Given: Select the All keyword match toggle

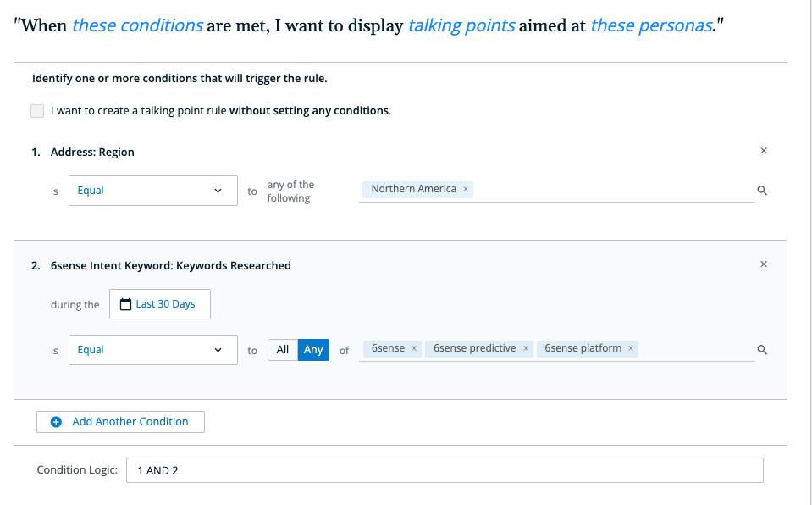Looking at the screenshot, I should pos(283,350).
